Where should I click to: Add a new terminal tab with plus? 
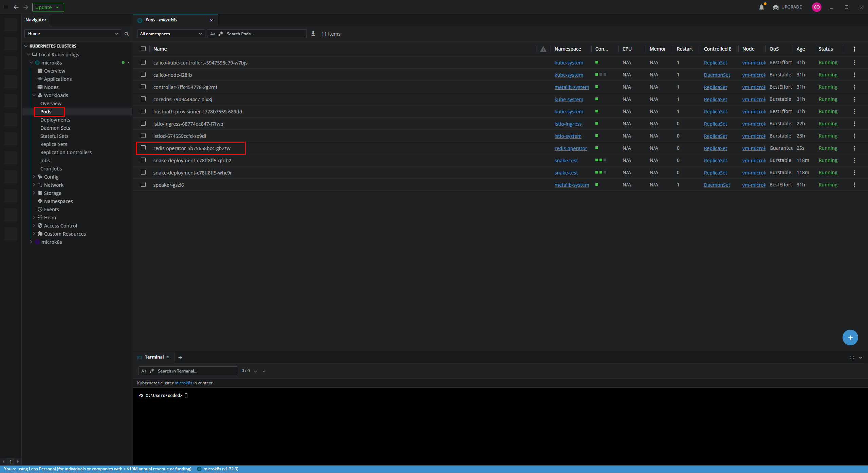pyautogui.click(x=180, y=358)
